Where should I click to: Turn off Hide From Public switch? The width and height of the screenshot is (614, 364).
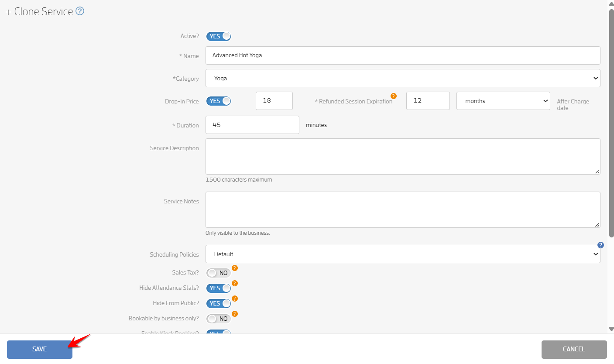(218, 303)
